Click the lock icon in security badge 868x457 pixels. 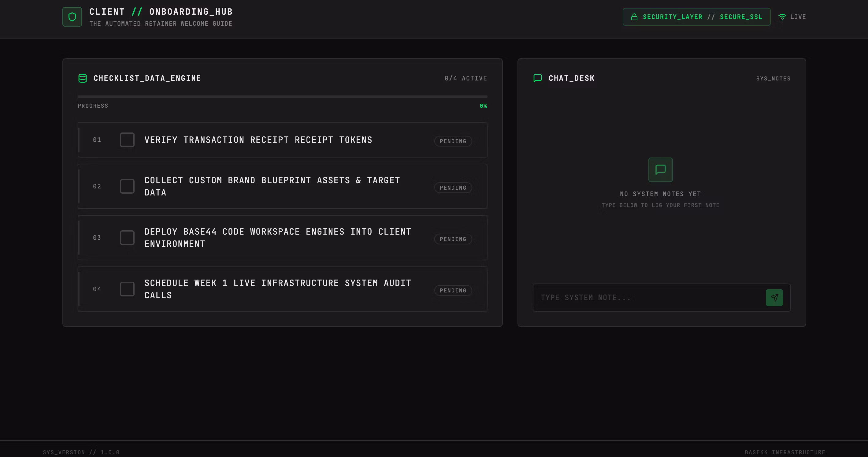[x=634, y=17]
